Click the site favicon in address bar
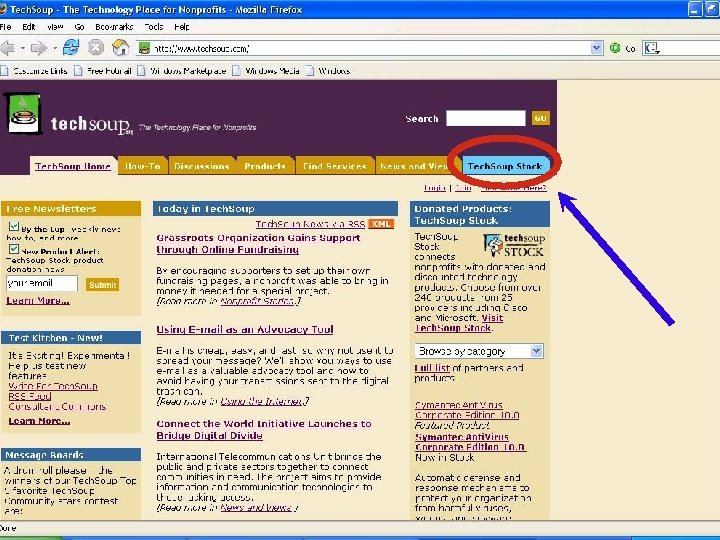The height and width of the screenshot is (540, 720). [144, 48]
